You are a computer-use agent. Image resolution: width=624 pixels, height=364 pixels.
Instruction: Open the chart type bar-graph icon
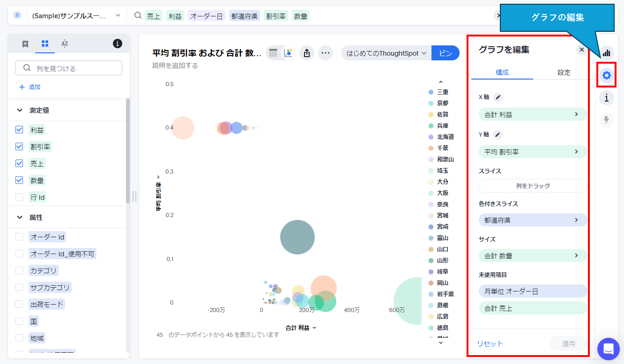606,52
